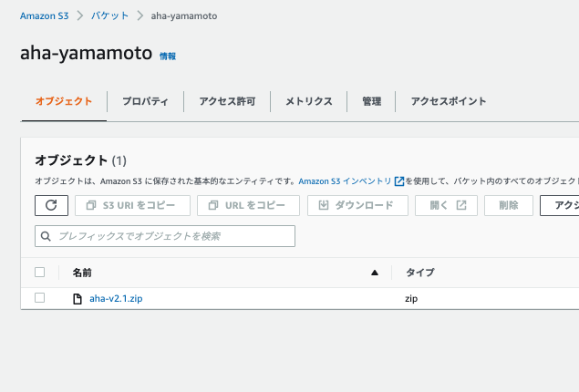The height and width of the screenshot is (392, 579).
Task: Go to the バケット breadcrumb link
Action: coord(110,15)
